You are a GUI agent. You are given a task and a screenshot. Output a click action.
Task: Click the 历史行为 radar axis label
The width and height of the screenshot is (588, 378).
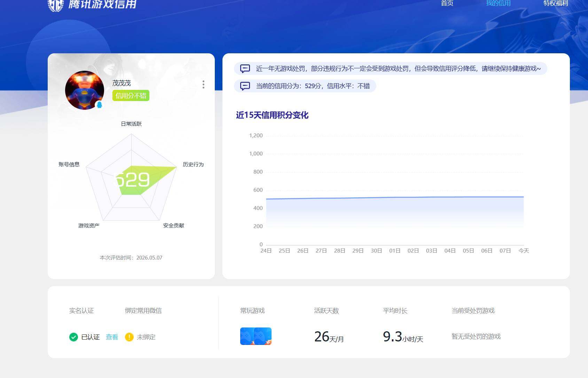click(x=193, y=164)
